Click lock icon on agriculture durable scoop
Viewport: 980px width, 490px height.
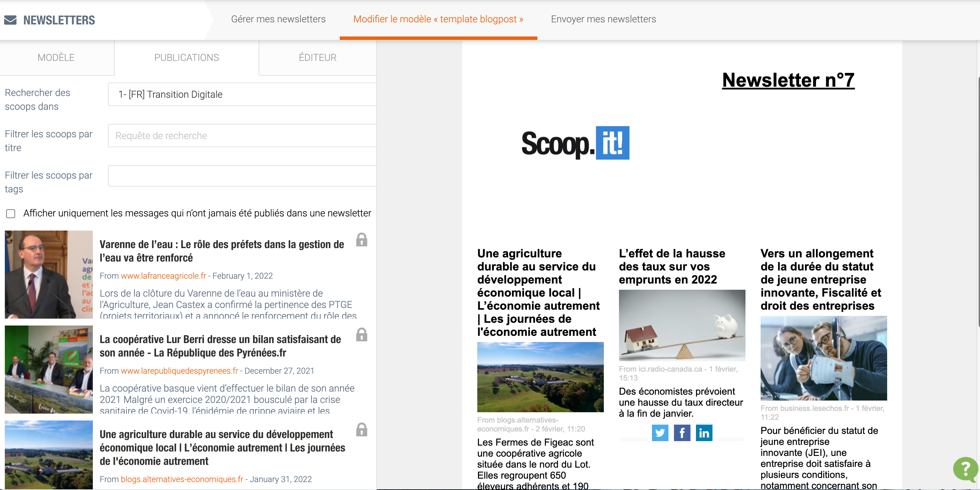(x=361, y=429)
